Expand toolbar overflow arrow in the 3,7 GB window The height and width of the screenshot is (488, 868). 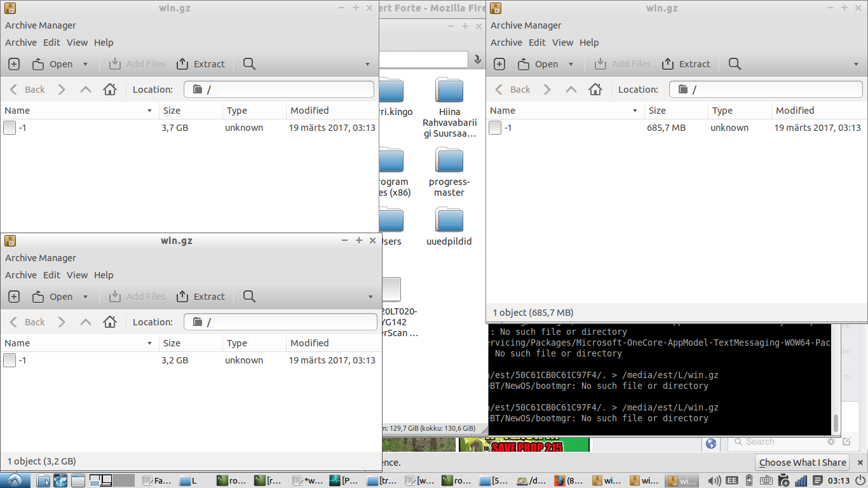(367, 64)
